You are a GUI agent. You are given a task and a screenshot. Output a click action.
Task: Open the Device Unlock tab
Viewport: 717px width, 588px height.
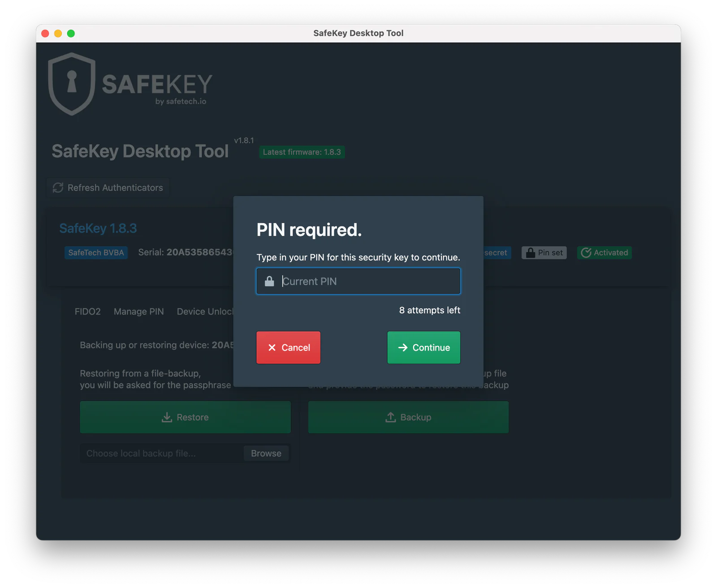pyautogui.click(x=205, y=311)
